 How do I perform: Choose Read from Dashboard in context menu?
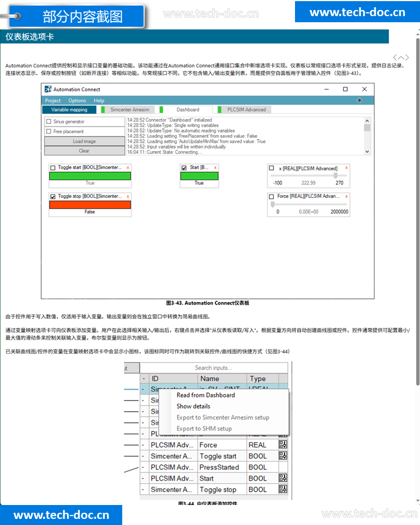[206, 395]
